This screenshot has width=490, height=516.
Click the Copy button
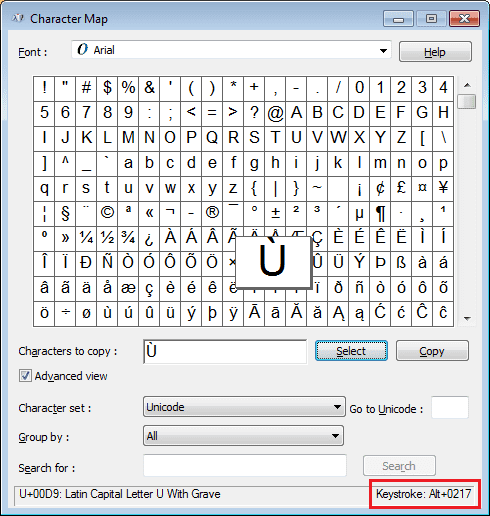432,351
